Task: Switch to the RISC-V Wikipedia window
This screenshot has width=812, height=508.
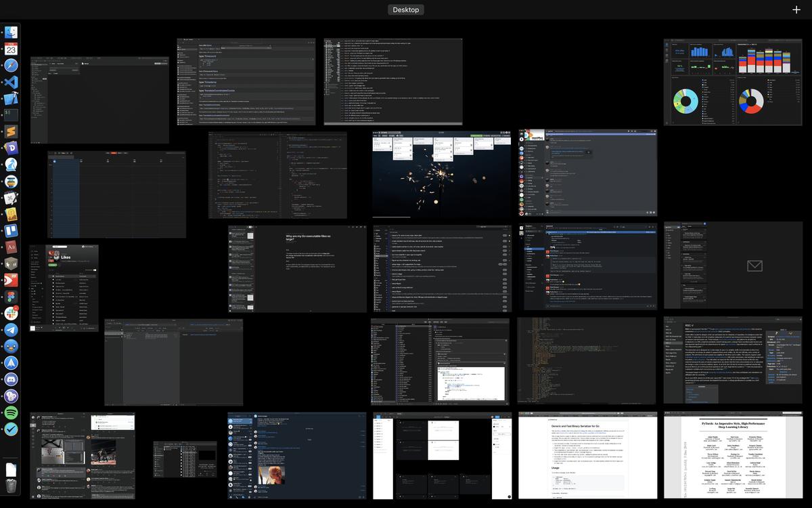Action: click(x=733, y=360)
